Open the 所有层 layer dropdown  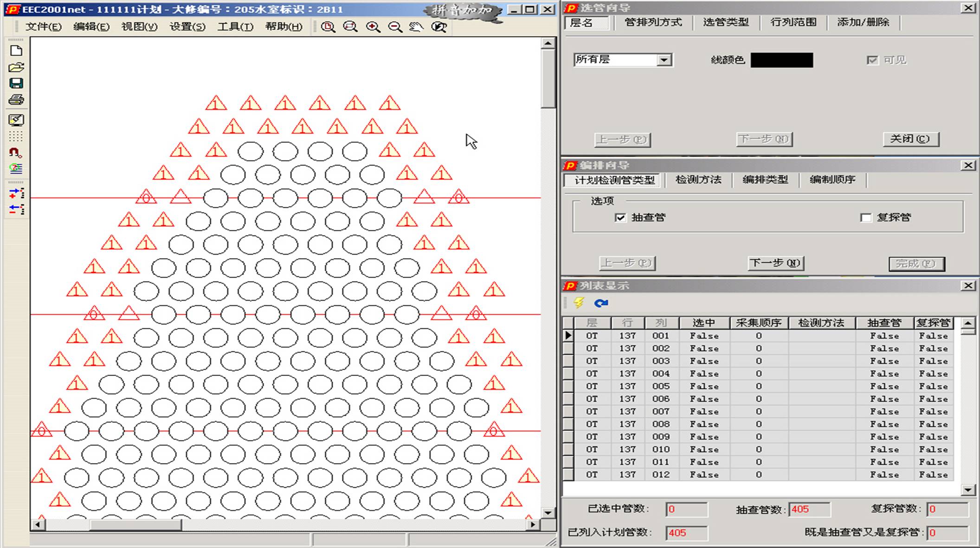pos(664,60)
